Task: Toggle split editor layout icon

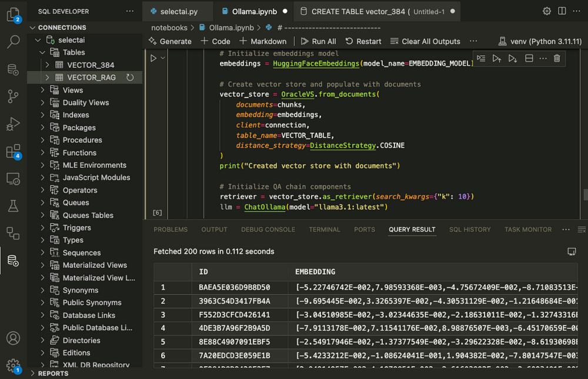Action: 562,11
